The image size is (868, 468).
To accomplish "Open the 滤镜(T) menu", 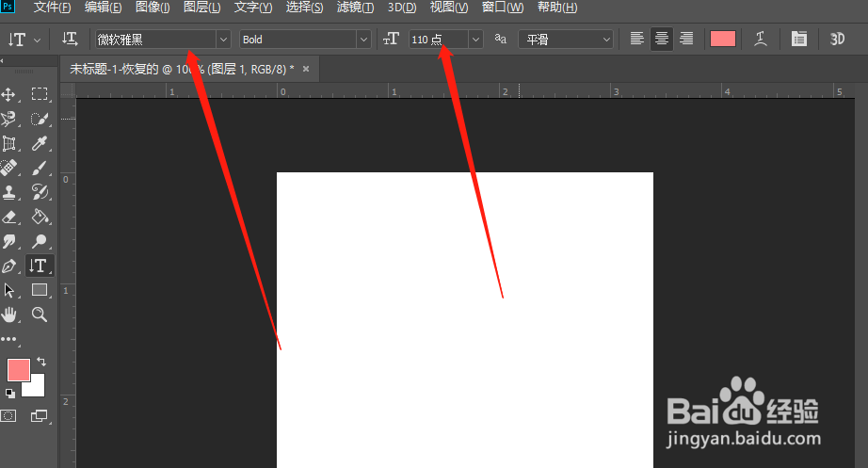I will 356,8.
